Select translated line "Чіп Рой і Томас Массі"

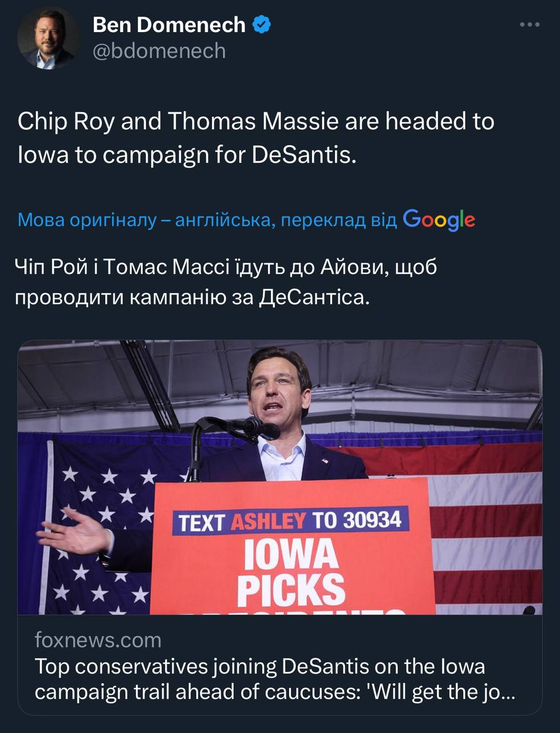pyautogui.click(x=227, y=267)
